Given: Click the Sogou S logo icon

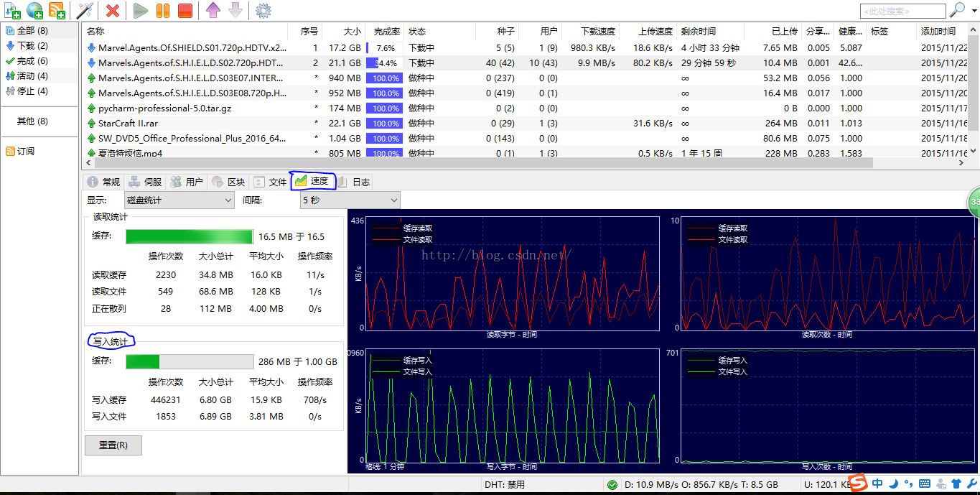Looking at the screenshot, I should coord(859,484).
